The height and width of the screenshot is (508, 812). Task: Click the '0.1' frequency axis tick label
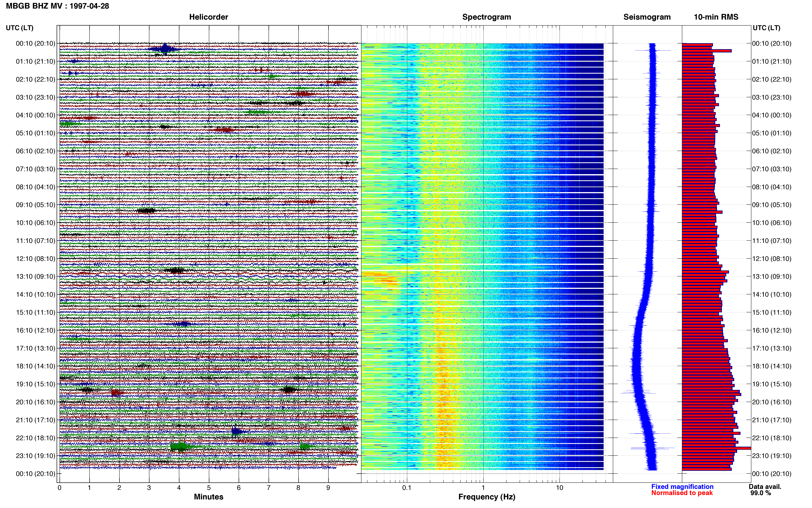(407, 487)
